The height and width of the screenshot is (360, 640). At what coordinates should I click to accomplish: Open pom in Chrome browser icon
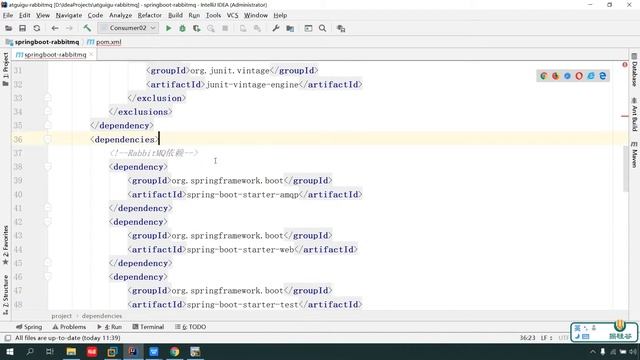click(x=543, y=76)
